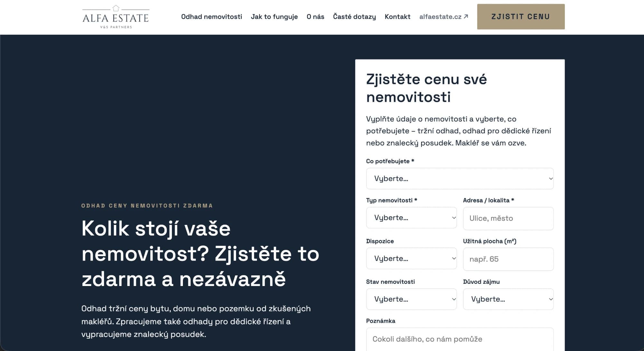Open the O nás page
Image resolution: width=644 pixels, height=351 pixels.
(315, 17)
